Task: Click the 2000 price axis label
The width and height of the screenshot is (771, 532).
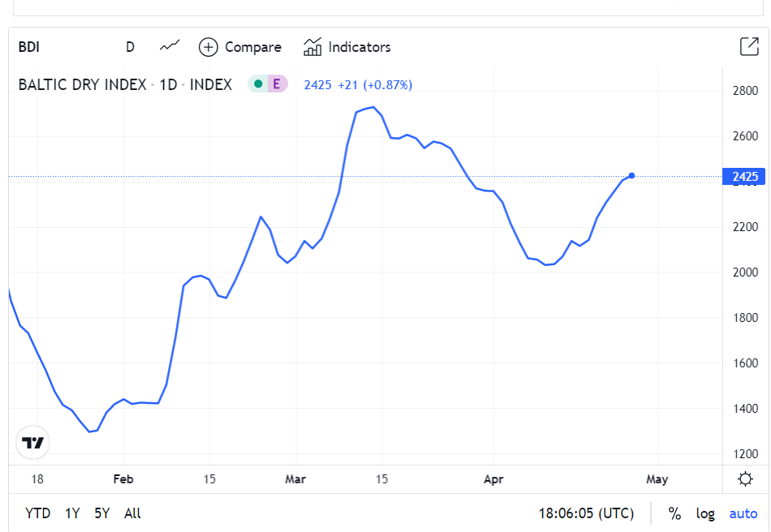Action: click(745, 272)
